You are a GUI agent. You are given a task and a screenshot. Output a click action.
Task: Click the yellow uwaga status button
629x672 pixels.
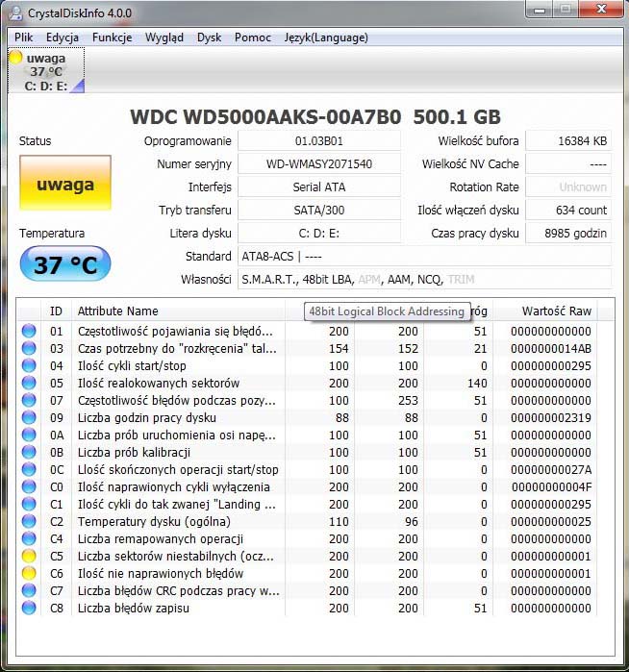point(65,183)
